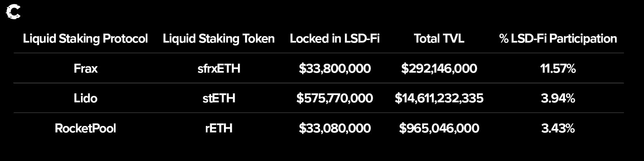Click the $965,046,000 total TVL cell
Screen dimensions: 644x161
coord(439,128)
